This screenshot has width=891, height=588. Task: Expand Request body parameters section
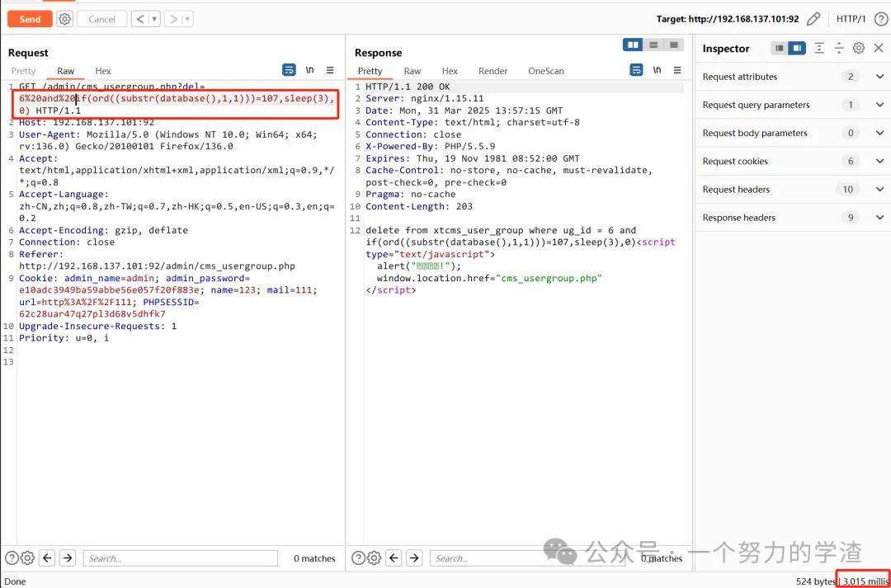794,133
